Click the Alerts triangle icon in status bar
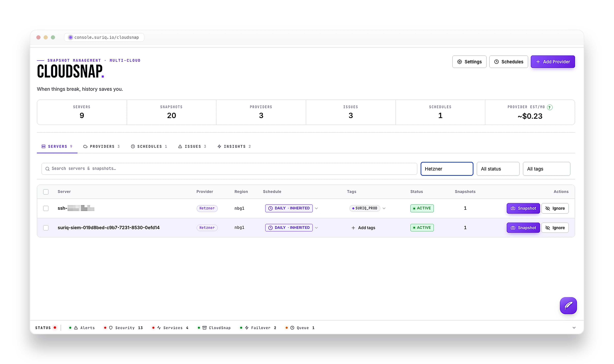Image resolution: width=614 pixels, height=364 pixels. tap(76, 328)
